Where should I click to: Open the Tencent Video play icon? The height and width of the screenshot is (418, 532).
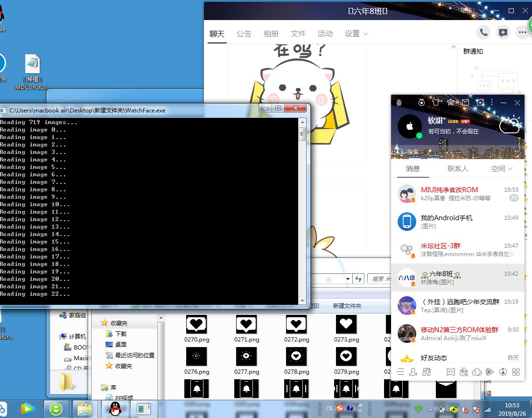pos(490,372)
